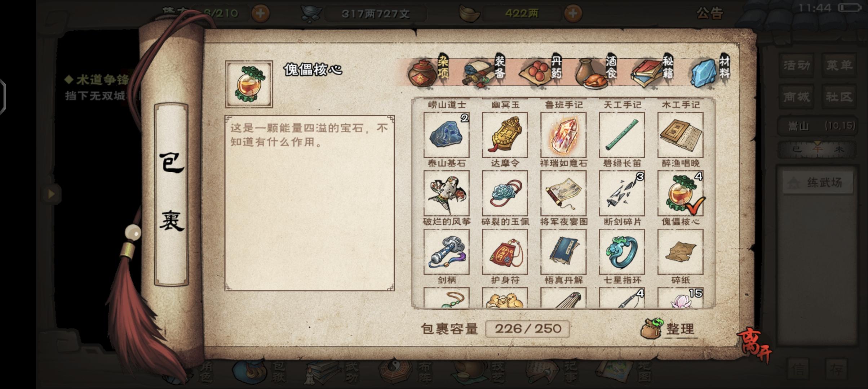Select the 泰山基石 stone item

(x=446, y=135)
